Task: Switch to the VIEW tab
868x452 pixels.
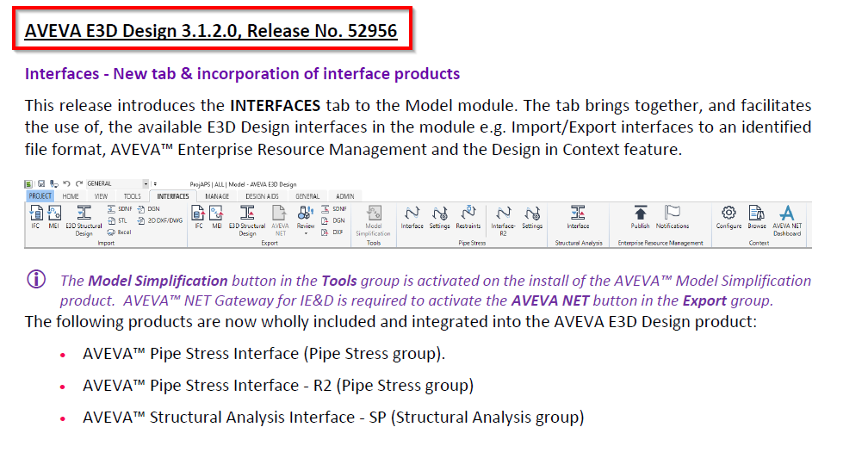Action: (101, 196)
